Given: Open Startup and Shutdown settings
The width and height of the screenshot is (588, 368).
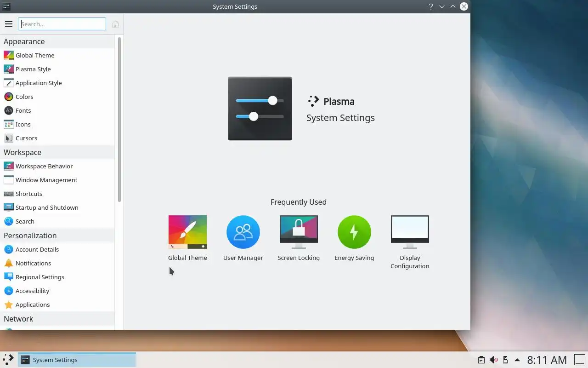Looking at the screenshot, I should pyautogui.click(x=57, y=207).
